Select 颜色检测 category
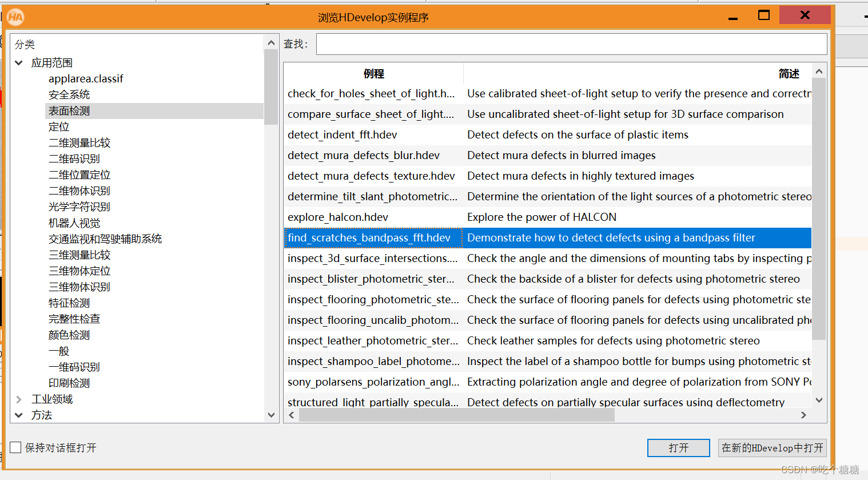868x480 pixels. click(69, 335)
